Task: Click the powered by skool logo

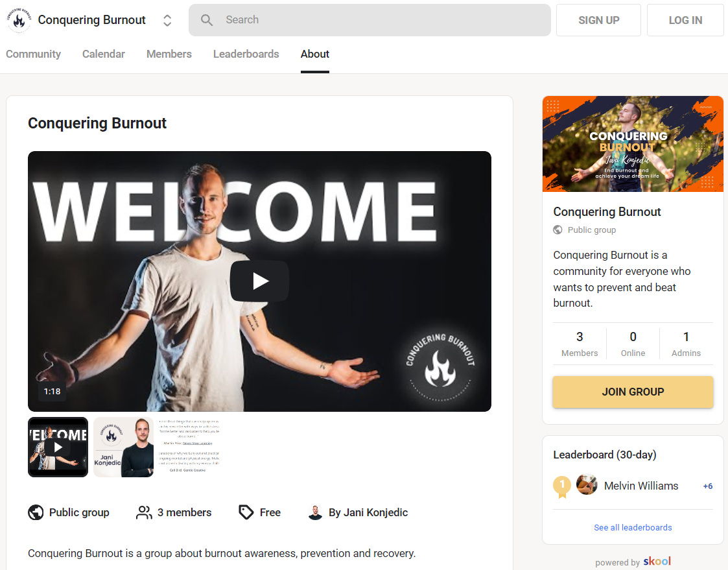Action: point(657,561)
